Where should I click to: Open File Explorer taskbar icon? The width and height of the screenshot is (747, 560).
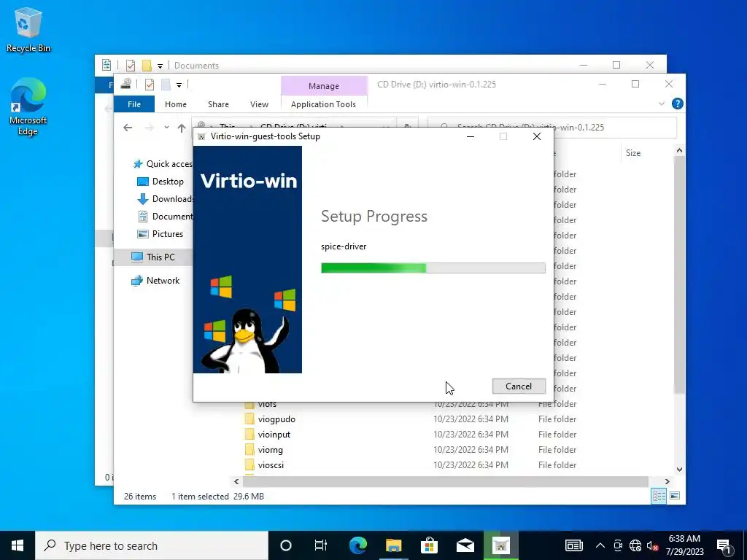click(x=393, y=545)
